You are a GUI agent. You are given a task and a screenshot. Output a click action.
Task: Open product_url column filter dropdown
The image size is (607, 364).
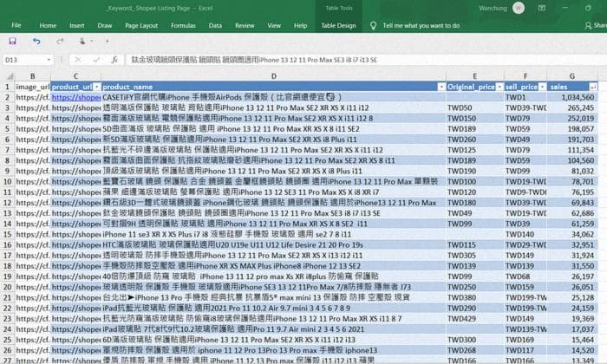[x=97, y=87]
